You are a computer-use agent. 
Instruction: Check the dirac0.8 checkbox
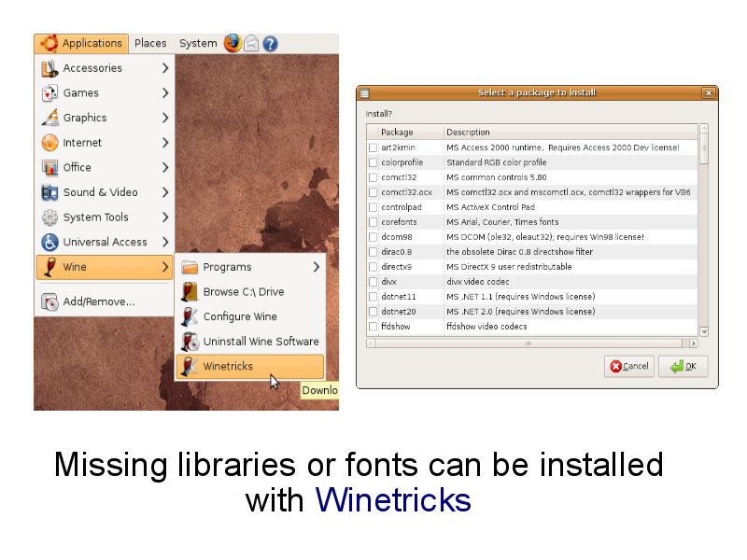point(373,252)
